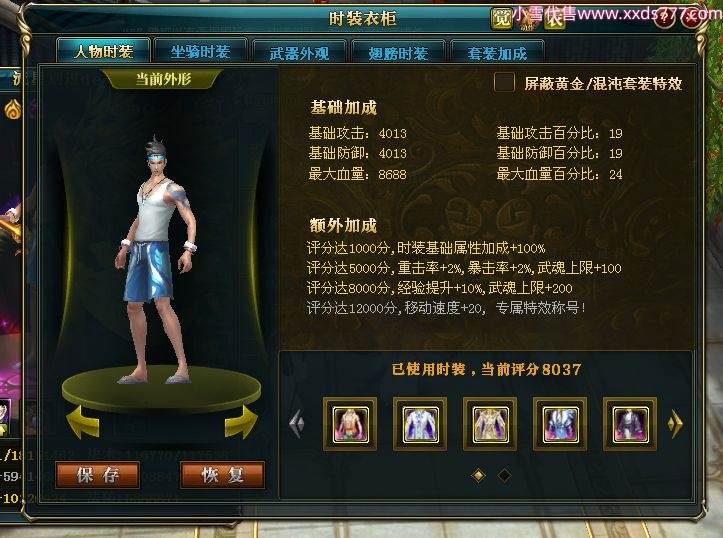Image resolution: width=723 pixels, height=538 pixels.
Task: Click the 览 icon in title bar
Action: click(x=501, y=19)
